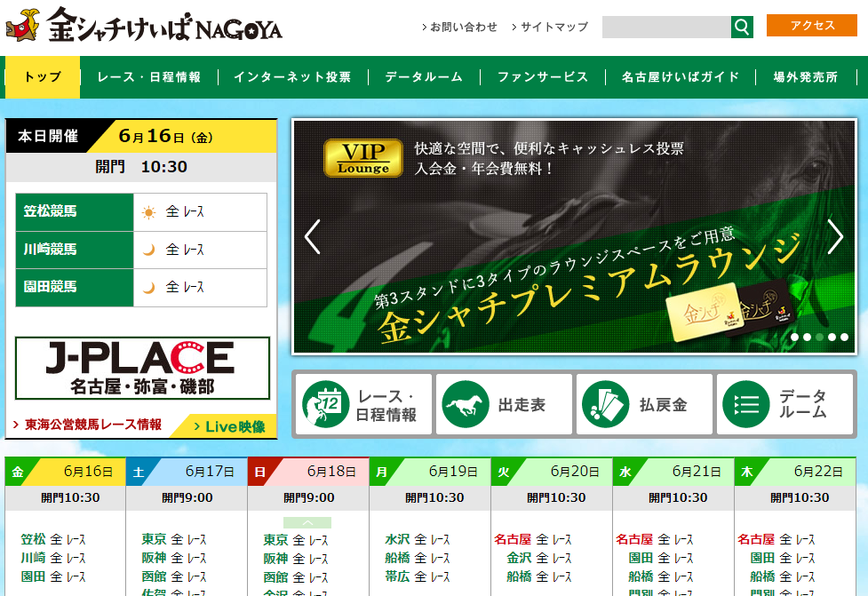Click 全レース in the 川崎競馬 row
This screenshot has height=596, width=868.
185,250
